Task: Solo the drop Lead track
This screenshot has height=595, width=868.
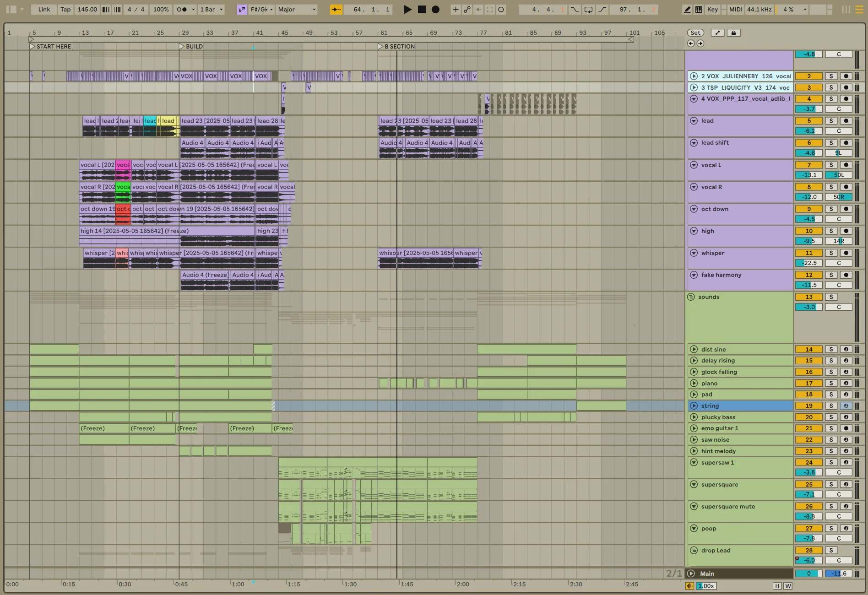Action: tap(831, 550)
